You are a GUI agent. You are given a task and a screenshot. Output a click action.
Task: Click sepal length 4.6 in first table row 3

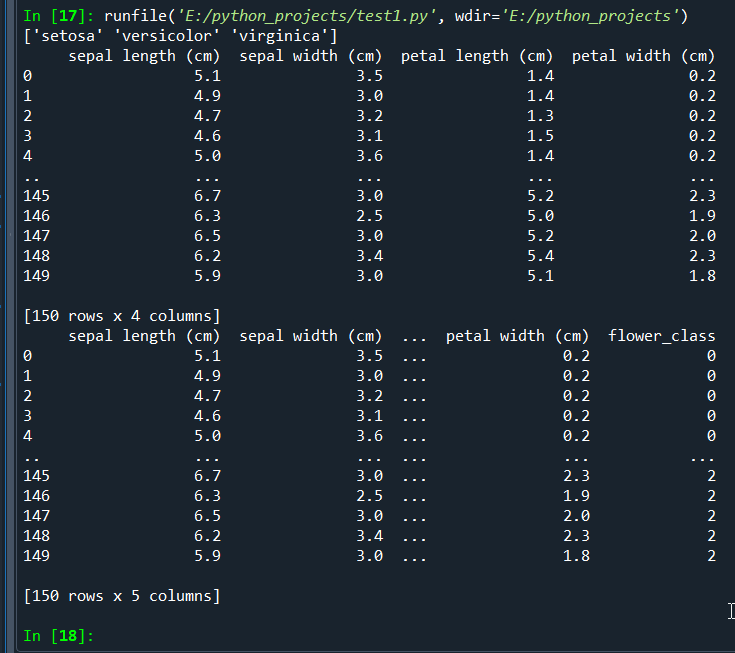click(x=208, y=136)
